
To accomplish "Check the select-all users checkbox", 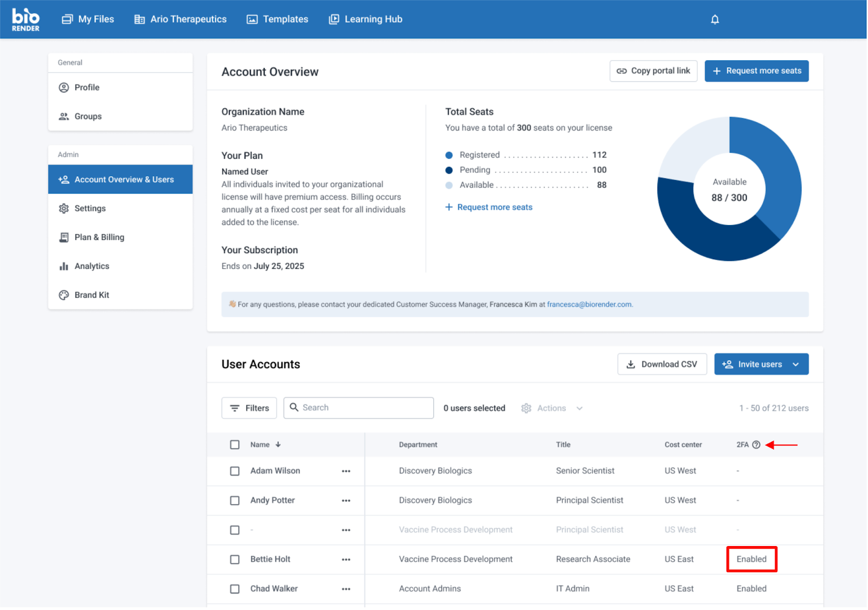I will [234, 445].
